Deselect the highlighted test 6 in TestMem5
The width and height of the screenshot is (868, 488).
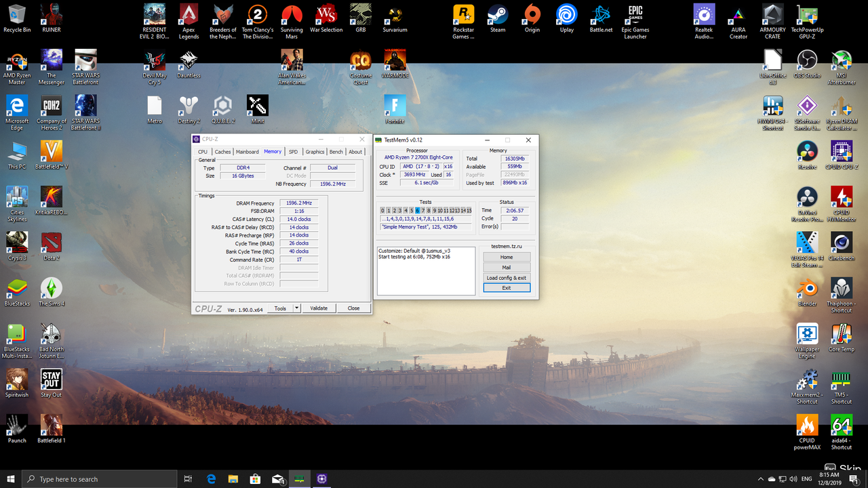(x=418, y=210)
